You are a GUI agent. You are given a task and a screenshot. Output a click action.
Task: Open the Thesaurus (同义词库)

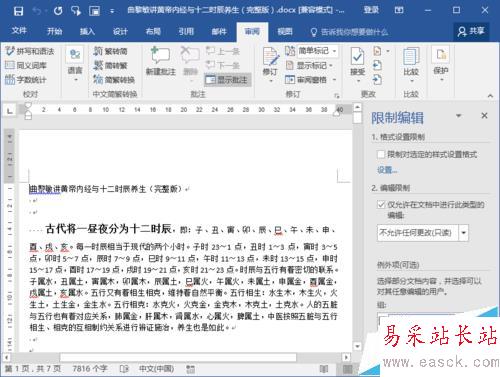26,65
